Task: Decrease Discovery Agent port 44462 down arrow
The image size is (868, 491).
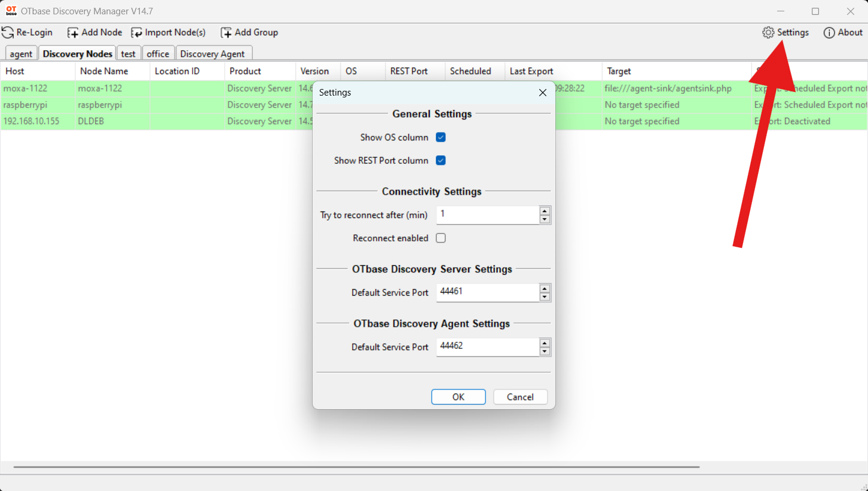Action: (545, 351)
